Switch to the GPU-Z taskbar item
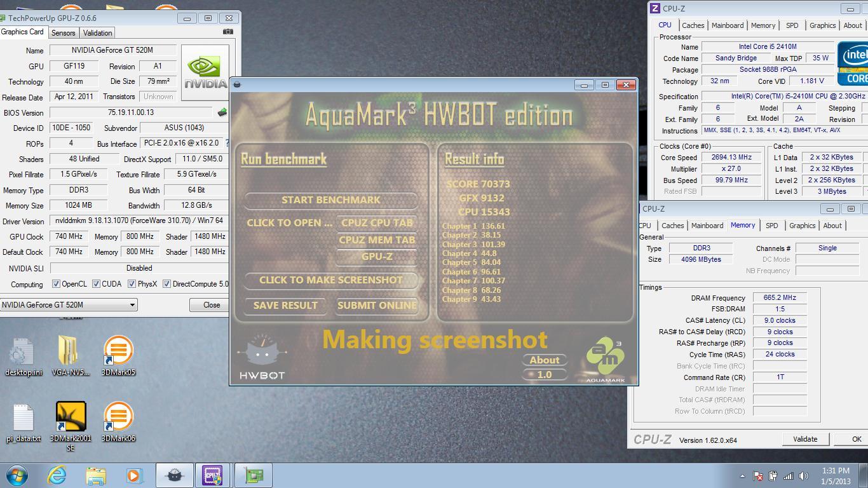This screenshot has width=868, height=488. 254,475
